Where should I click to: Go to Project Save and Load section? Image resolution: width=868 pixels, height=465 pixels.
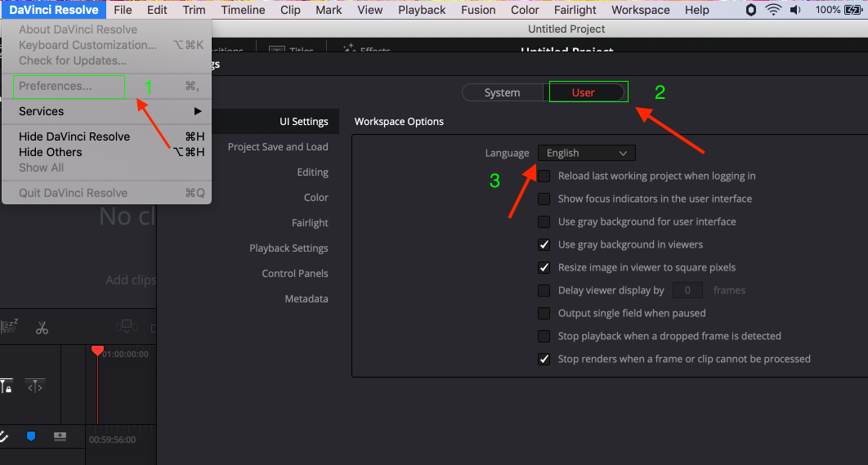point(278,147)
